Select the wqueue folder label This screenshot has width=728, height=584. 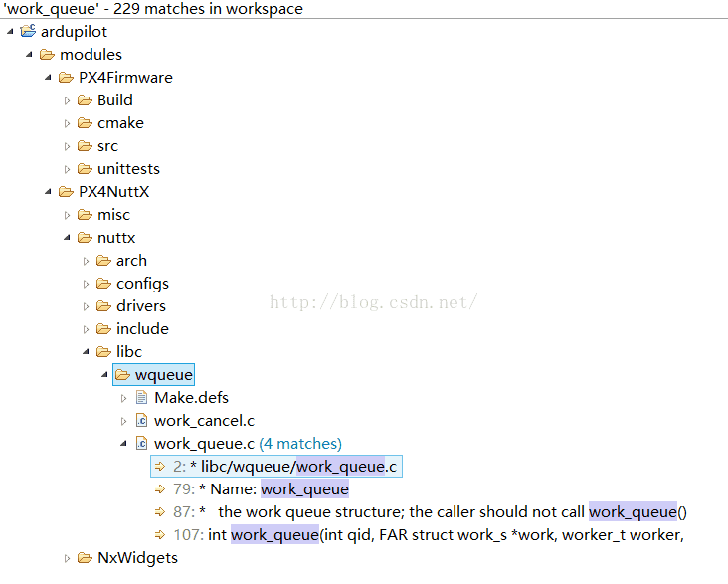164,374
